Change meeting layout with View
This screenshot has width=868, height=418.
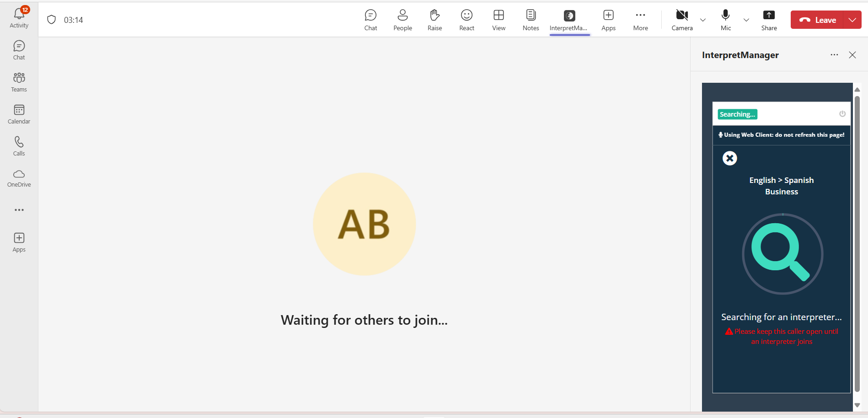click(498, 20)
